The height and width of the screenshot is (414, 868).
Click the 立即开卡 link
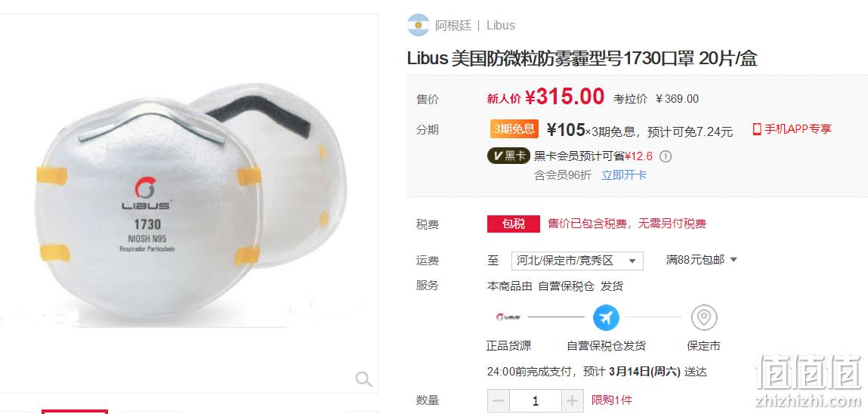click(624, 175)
